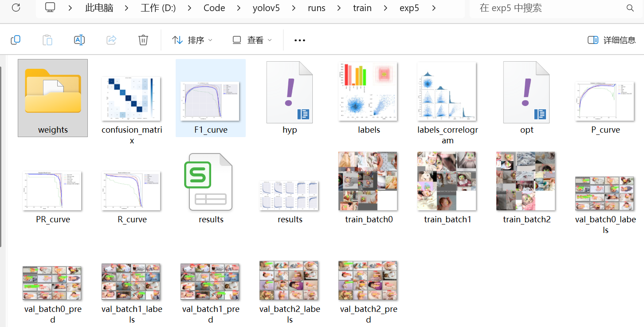Select the train_batch2 image thumbnail
Image resolution: width=644 pixels, height=327 pixels.
[x=526, y=181]
